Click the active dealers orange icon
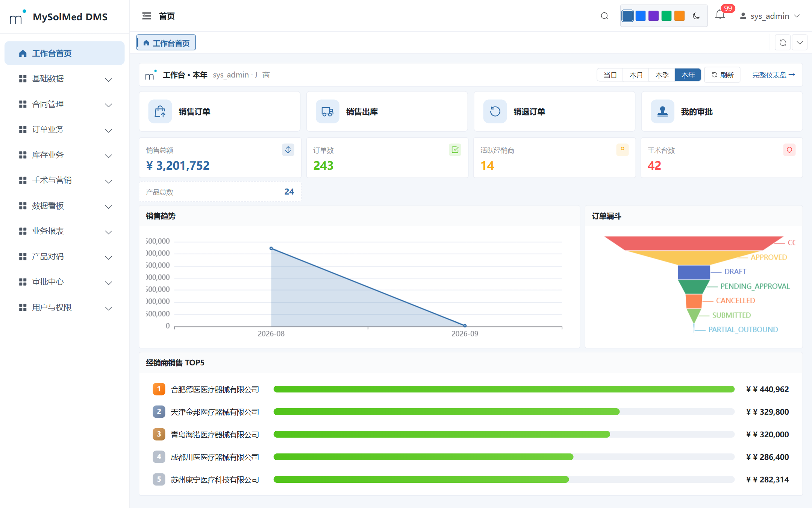 click(x=623, y=150)
